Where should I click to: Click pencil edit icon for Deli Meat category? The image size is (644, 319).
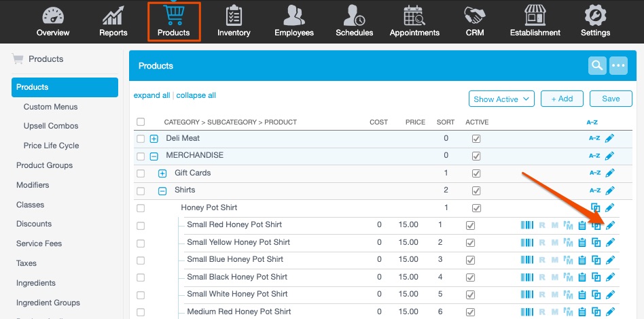point(610,139)
